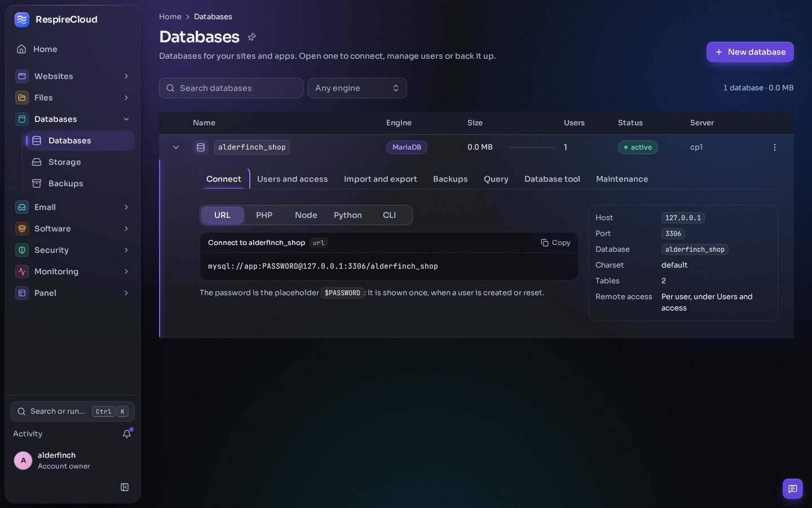Open row actions menu for alderfinch_shop
Viewport: 812px width, 508px height.
[x=775, y=147]
